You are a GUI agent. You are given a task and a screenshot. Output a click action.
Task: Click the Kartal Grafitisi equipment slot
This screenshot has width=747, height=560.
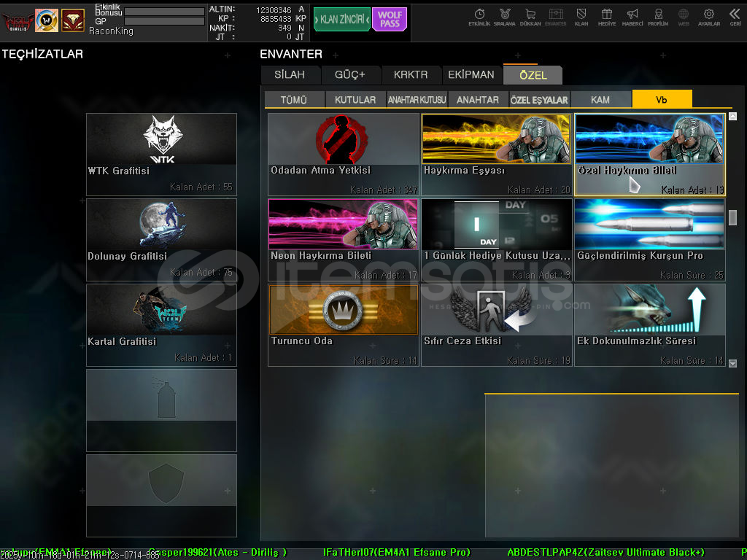(x=161, y=325)
